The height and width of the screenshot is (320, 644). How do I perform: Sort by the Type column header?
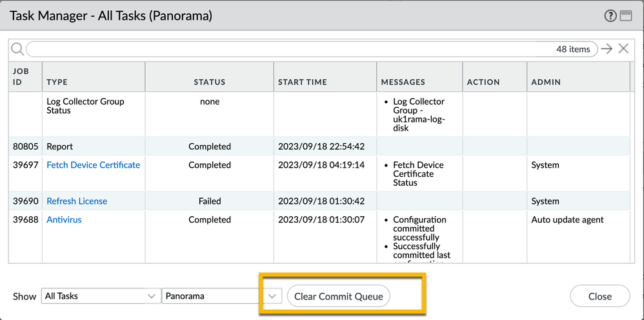[x=57, y=82]
